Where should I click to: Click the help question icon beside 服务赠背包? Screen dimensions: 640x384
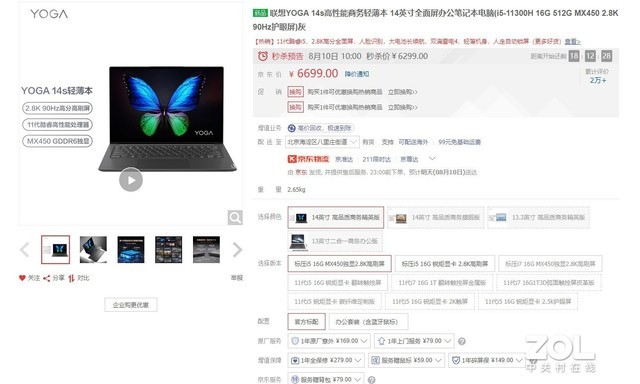(x=371, y=380)
